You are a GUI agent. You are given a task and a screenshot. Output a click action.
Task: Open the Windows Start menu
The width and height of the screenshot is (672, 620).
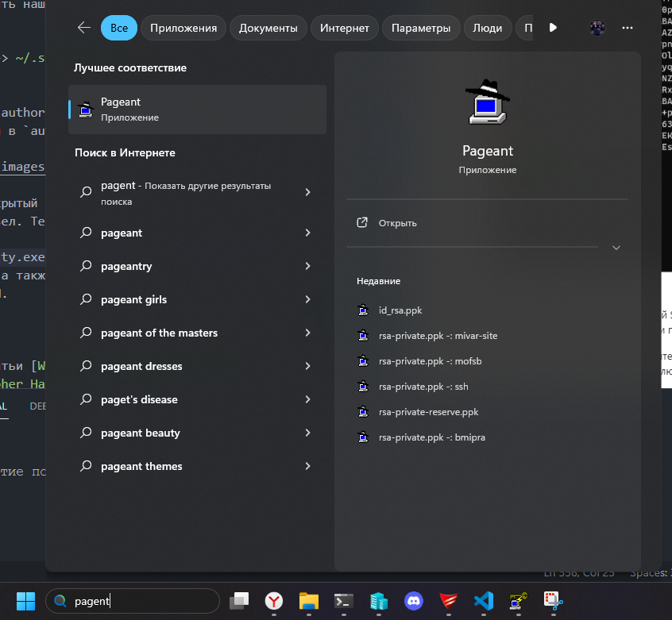[26, 601]
